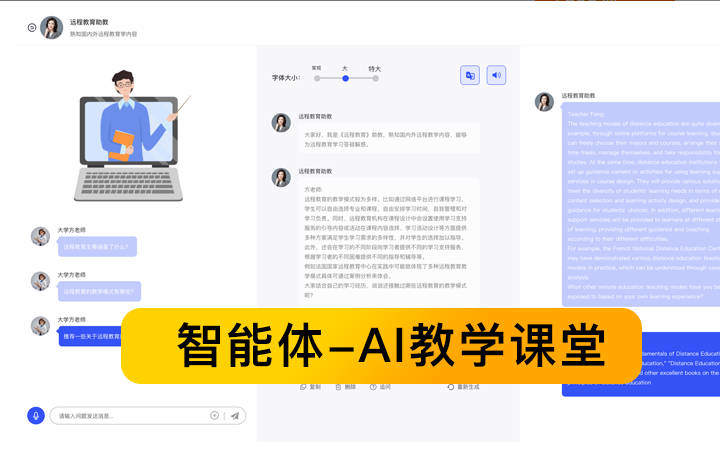Focus the message input field
720x451 pixels.
(x=130, y=415)
